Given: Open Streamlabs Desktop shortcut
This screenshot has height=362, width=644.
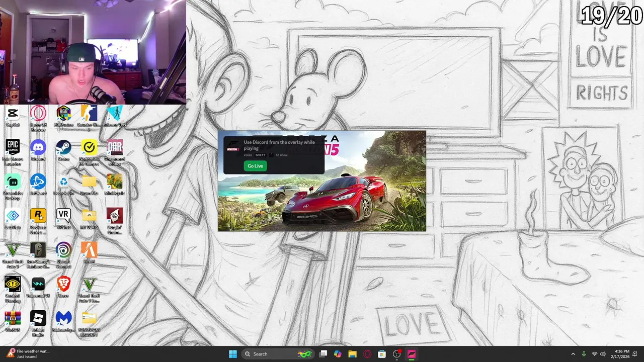Looking at the screenshot, I should click(x=13, y=187).
